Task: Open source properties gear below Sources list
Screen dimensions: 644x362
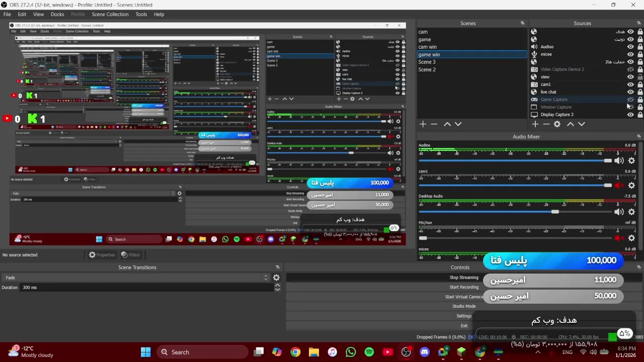Action: (x=557, y=124)
